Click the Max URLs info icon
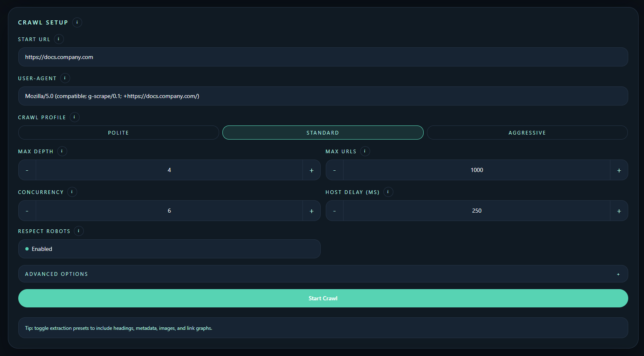 coord(365,151)
